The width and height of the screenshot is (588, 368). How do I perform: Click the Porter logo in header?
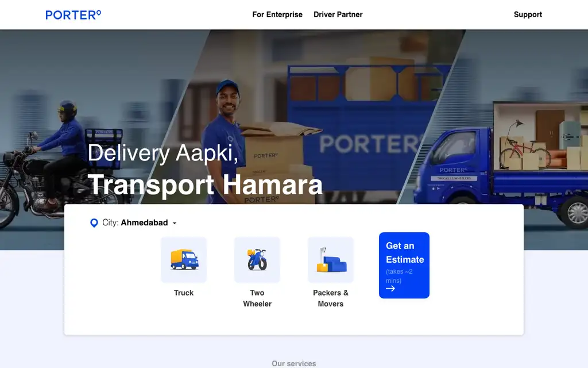(73, 14)
